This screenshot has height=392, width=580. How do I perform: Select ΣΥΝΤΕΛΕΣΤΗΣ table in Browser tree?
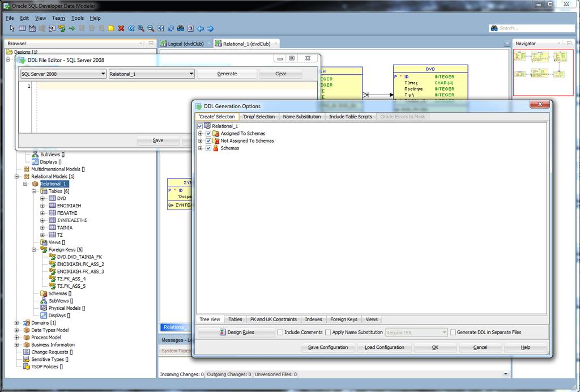(x=72, y=220)
